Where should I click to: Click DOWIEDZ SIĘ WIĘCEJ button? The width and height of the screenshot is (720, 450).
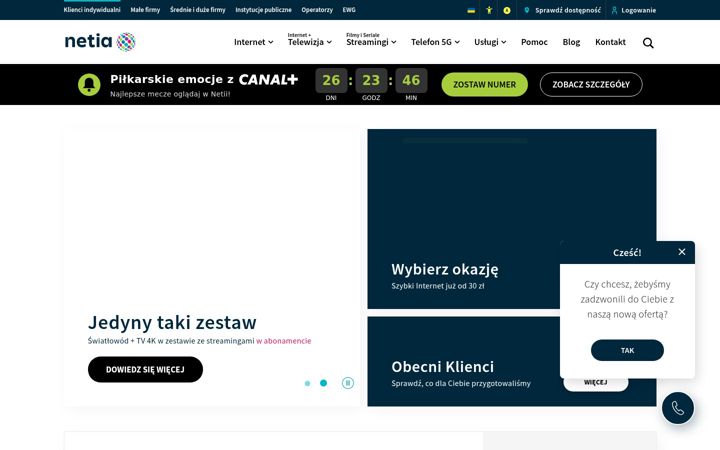[145, 369]
